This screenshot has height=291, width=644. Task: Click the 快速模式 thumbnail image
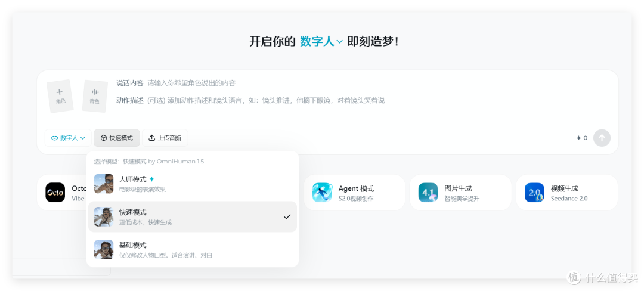(104, 216)
